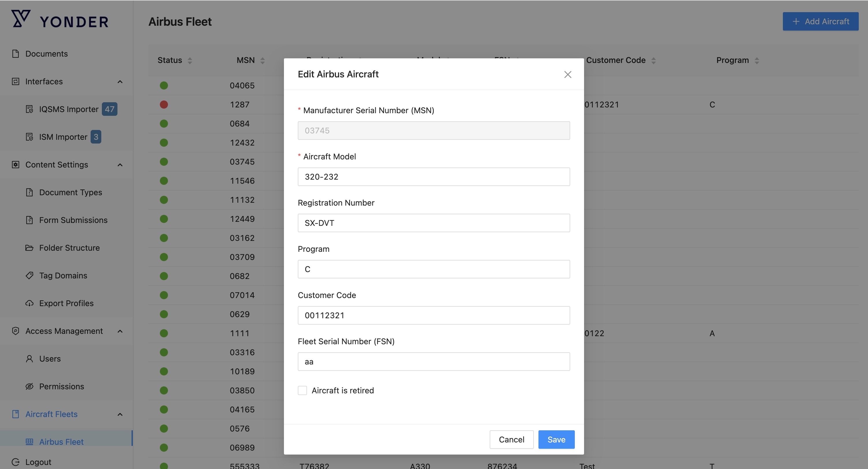
Task: Click the Tag Domains tag icon
Action: point(29,276)
